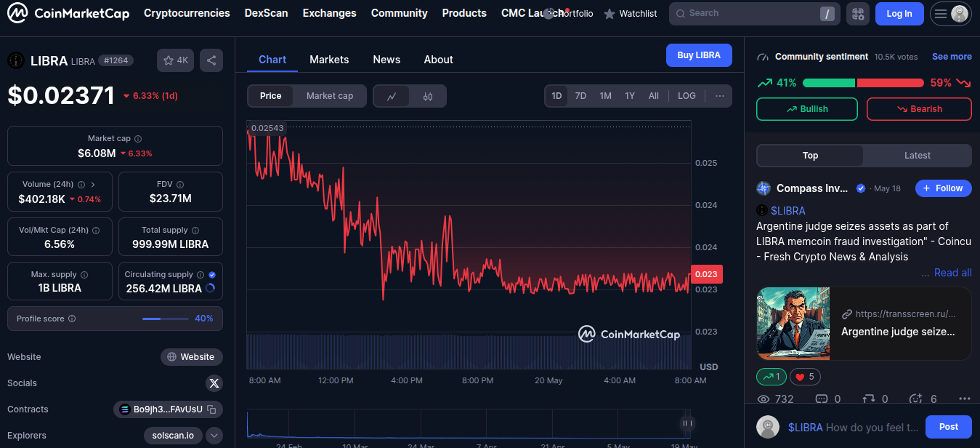The image size is (980, 448).
Task: Open the hamburger menu beside the avatar
Action: click(941, 14)
